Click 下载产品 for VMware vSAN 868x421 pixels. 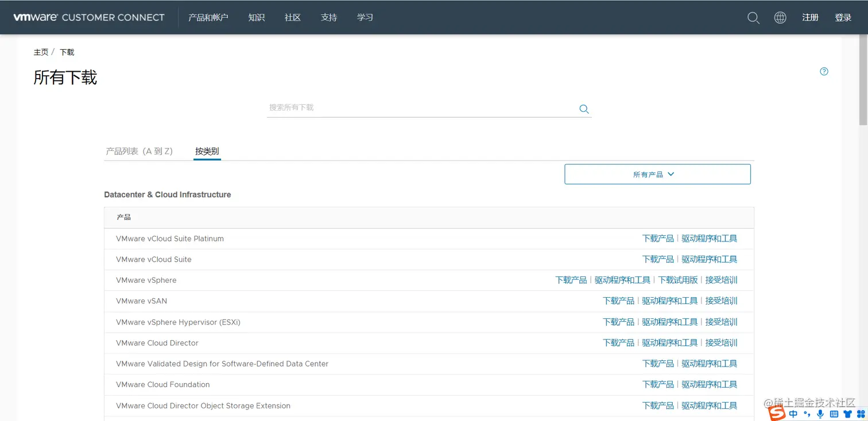pos(619,301)
